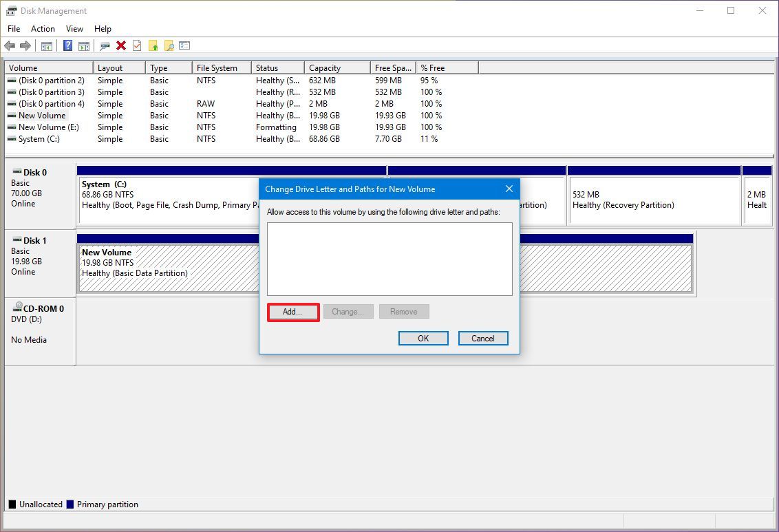Screen dimensions: 779x532
Task: Select the Help toolbar icon
Action: 67,45
